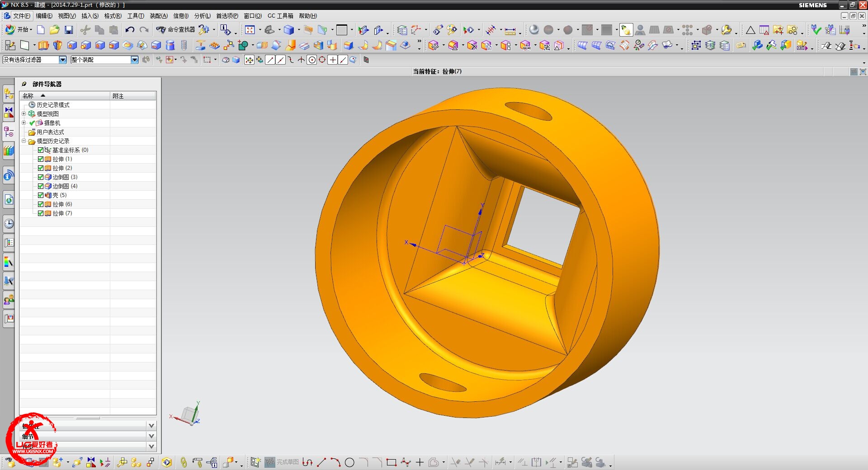Click the Through Curve Mesh surface icon

tap(596, 45)
